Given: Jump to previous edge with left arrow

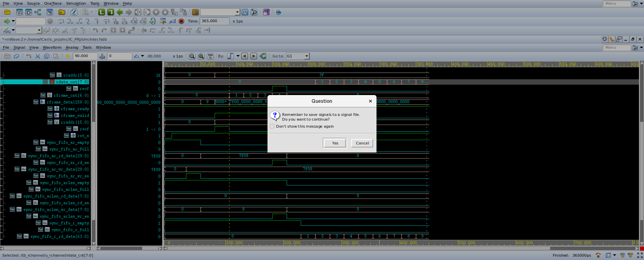Looking at the screenshot, I should pyautogui.click(x=245, y=56).
